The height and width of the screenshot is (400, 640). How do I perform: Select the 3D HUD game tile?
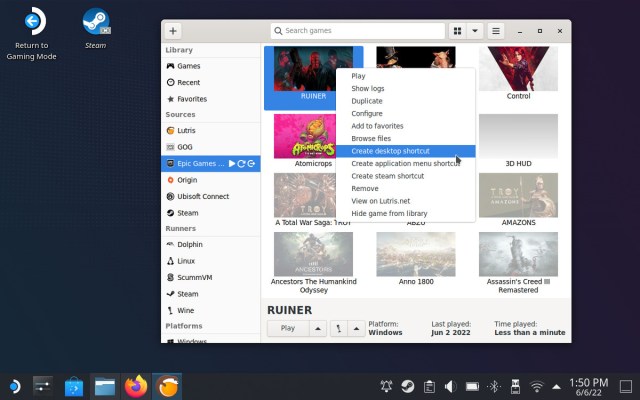pyautogui.click(x=518, y=136)
